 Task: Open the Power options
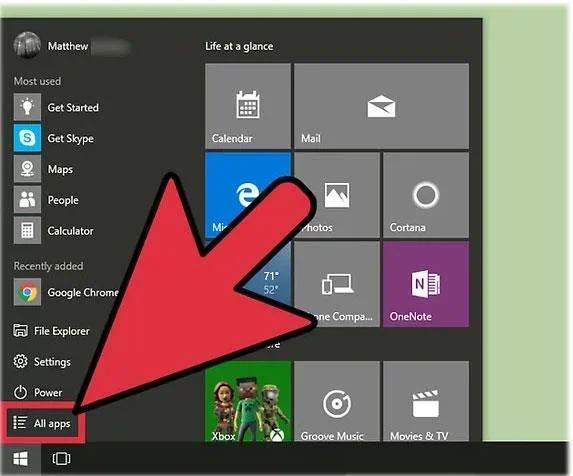tap(38, 392)
